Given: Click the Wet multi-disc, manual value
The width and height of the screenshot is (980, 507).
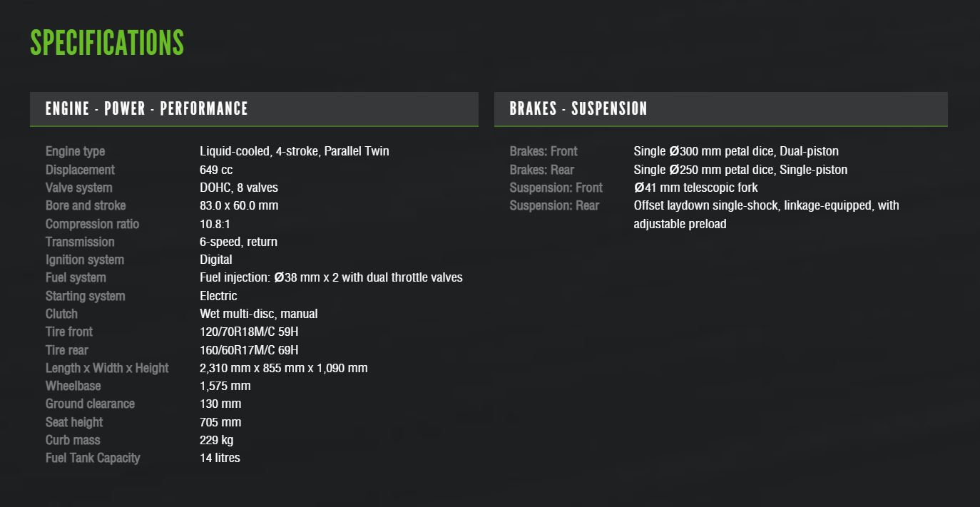Looking at the screenshot, I should (259, 314).
